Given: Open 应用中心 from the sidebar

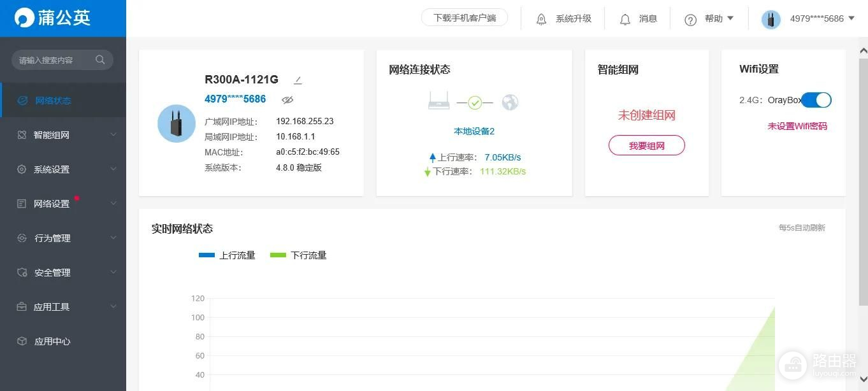Looking at the screenshot, I should pyautogui.click(x=52, y=341).
